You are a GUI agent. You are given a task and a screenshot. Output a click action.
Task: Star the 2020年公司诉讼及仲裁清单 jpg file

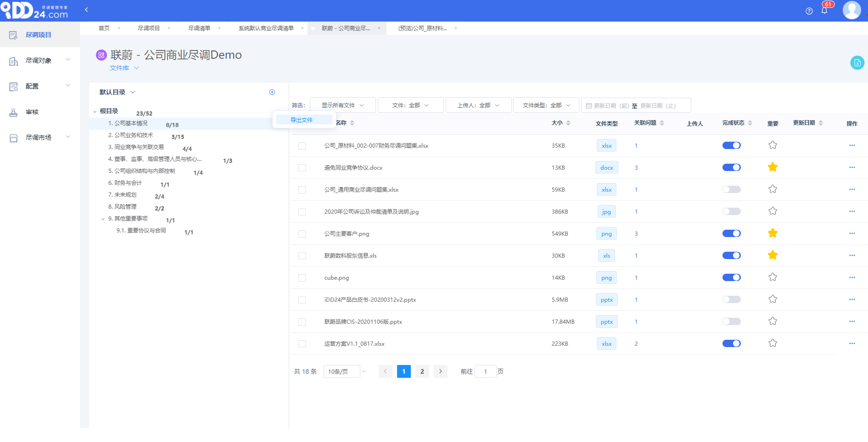coord(773,211)
